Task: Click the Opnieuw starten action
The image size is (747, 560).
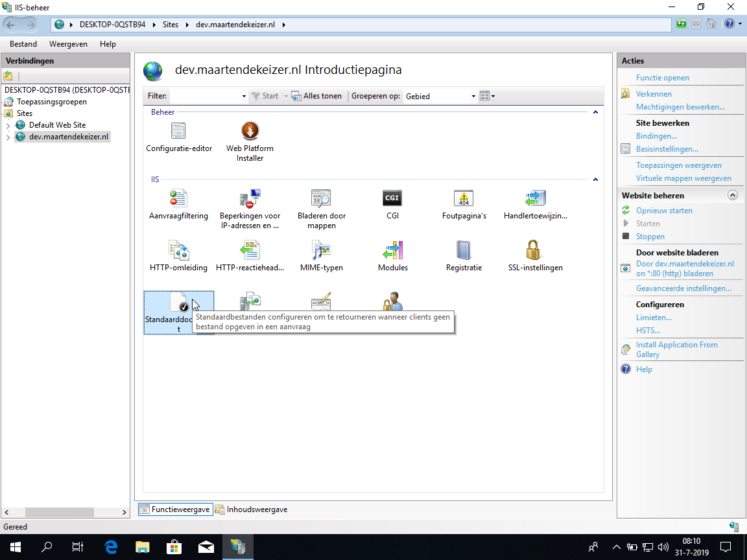Action: coord(664,211)
